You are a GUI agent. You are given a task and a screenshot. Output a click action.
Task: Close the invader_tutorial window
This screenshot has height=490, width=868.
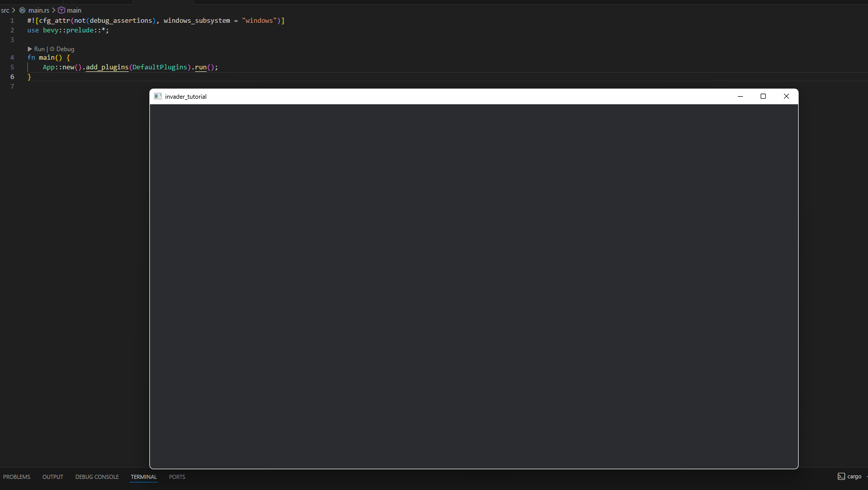[x=786, y=96]
